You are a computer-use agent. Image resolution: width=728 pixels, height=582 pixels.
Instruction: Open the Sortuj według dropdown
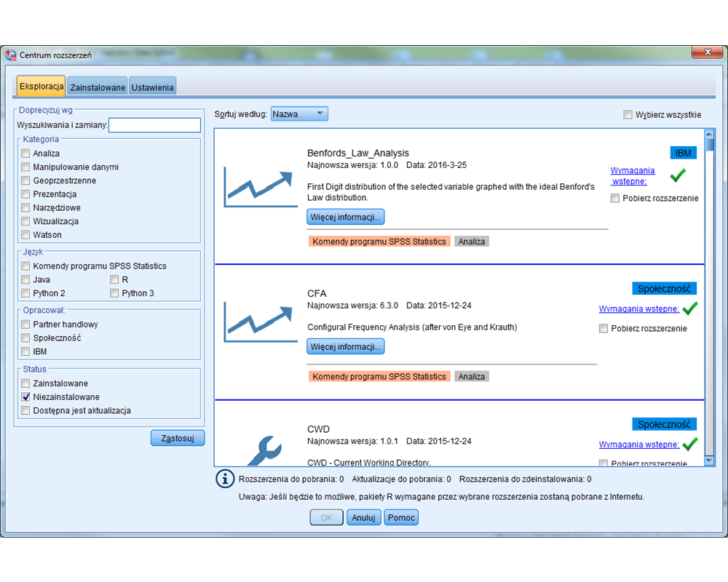tap(299, 113)
